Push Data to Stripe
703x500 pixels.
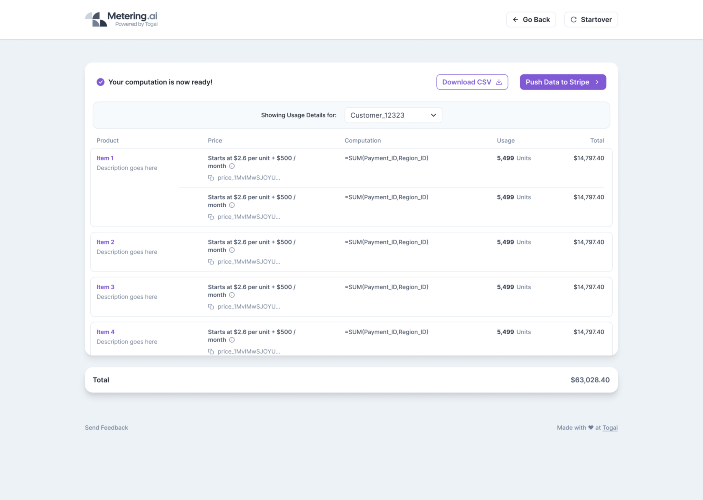pyautogui.click(x=562, y=82)
